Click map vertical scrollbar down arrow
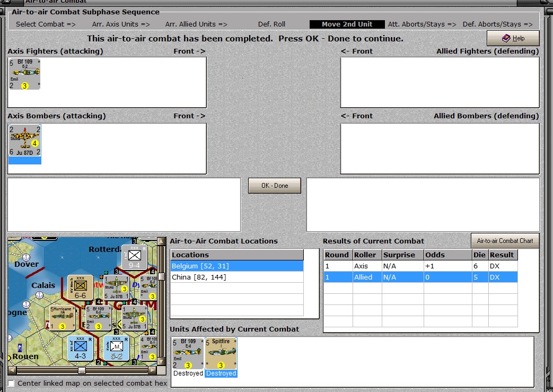Screen dimensions: 553x392 [161, 362]
